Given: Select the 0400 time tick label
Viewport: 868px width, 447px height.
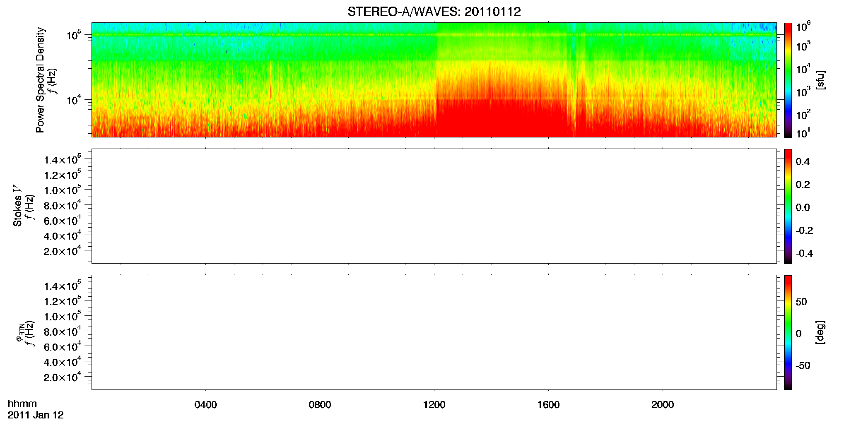Looking at the screenshot, I should point(206,405).
